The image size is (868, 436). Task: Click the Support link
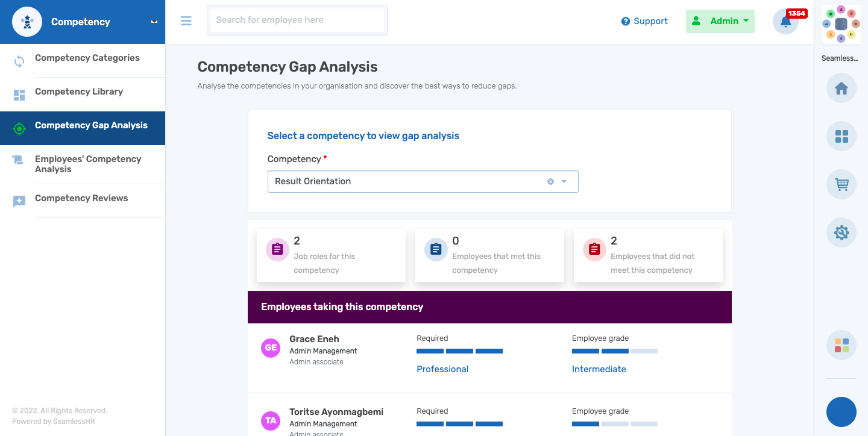(x=645, y=21)
